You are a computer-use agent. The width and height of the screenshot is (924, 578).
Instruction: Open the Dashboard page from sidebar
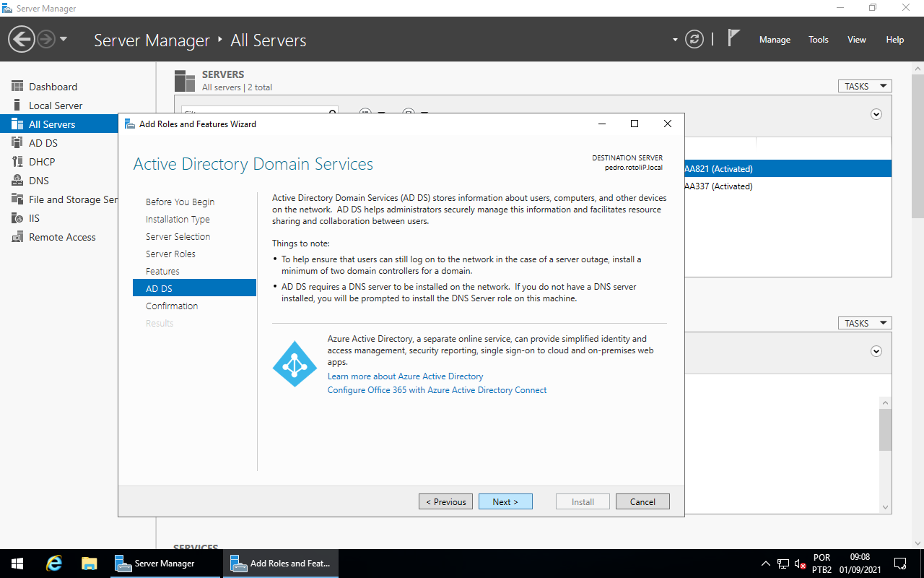(x=53, y=87)
